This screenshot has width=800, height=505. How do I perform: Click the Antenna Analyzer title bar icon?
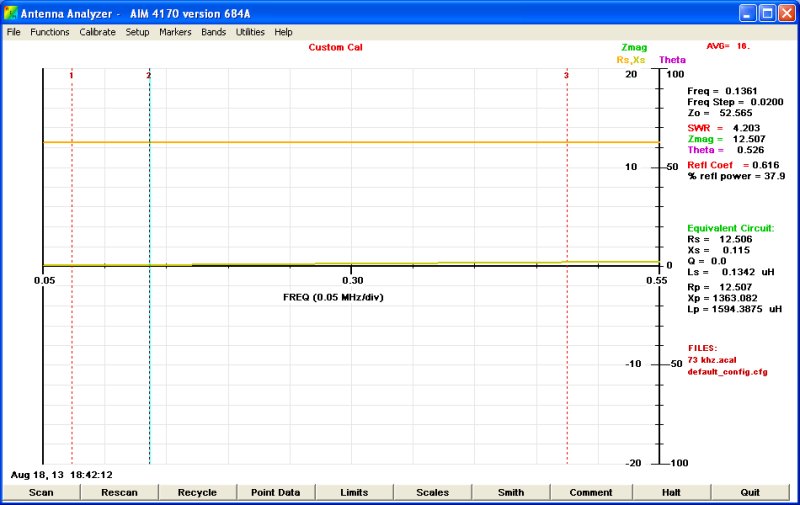(x=11, y=13)
